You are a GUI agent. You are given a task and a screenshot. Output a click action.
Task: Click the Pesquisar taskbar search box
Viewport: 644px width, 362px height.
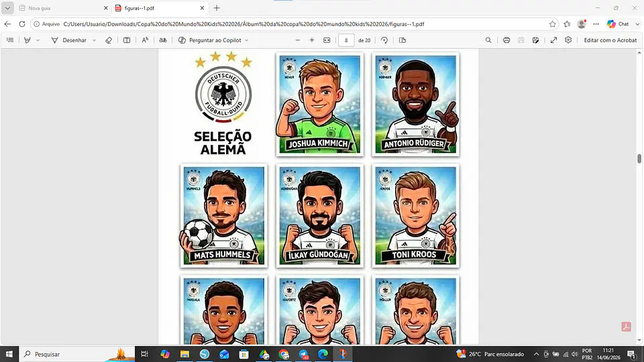[x=76, y=354]
